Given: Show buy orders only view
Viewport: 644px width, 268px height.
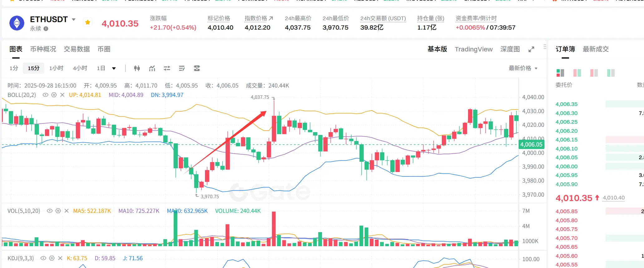Looking at the screenshot, I should point(611,73).
